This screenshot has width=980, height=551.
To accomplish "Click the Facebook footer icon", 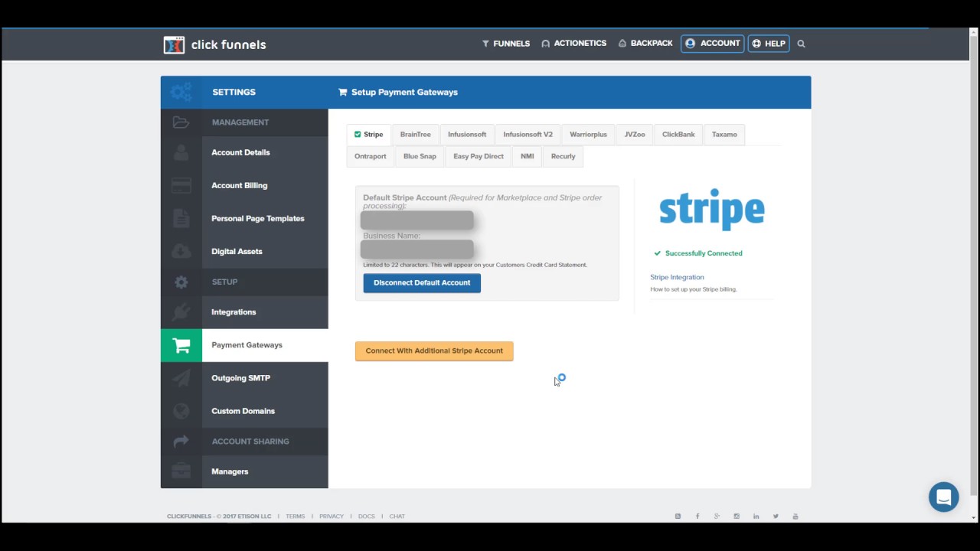I will [697, 517].
